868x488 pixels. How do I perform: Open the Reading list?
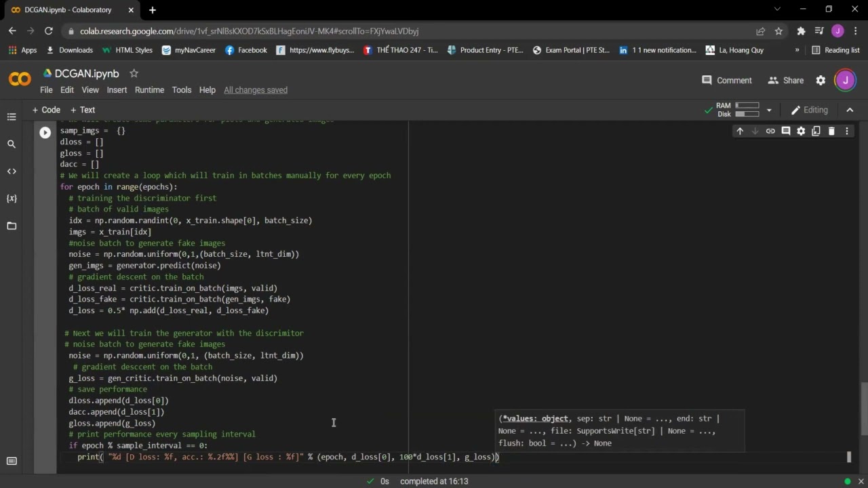(835, 50)
